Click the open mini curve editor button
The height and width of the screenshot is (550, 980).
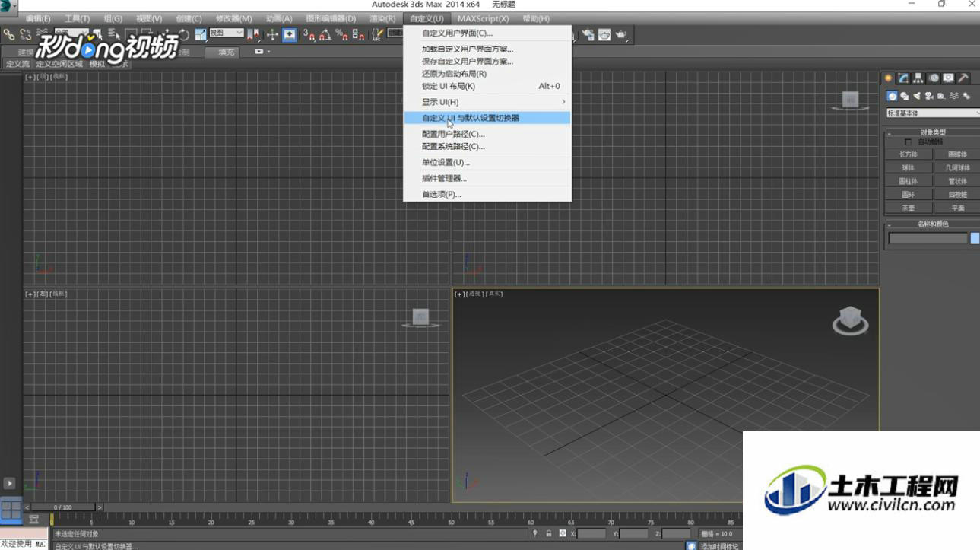tap(33, 520)
